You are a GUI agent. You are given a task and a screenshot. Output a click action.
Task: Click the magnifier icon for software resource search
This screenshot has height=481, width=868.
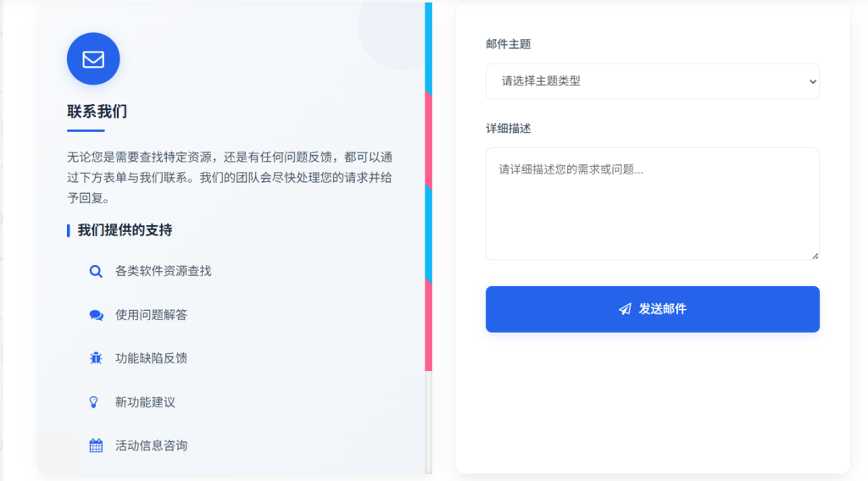(96, 272)
